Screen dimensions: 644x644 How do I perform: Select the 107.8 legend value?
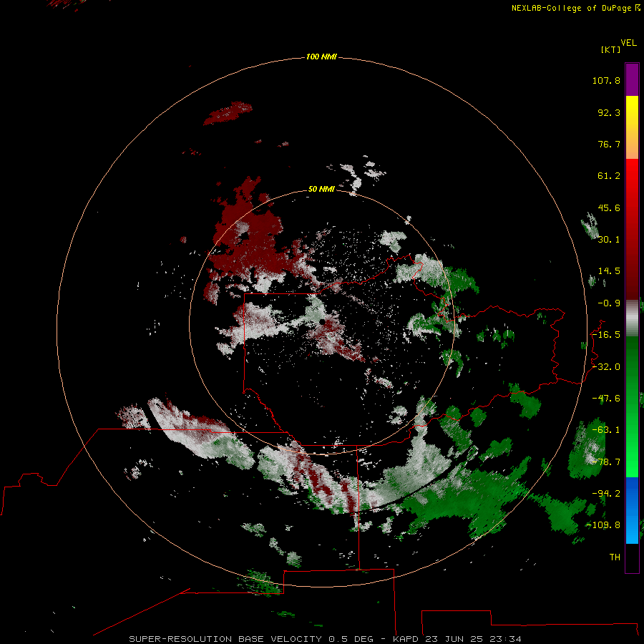tap(606, 80)
